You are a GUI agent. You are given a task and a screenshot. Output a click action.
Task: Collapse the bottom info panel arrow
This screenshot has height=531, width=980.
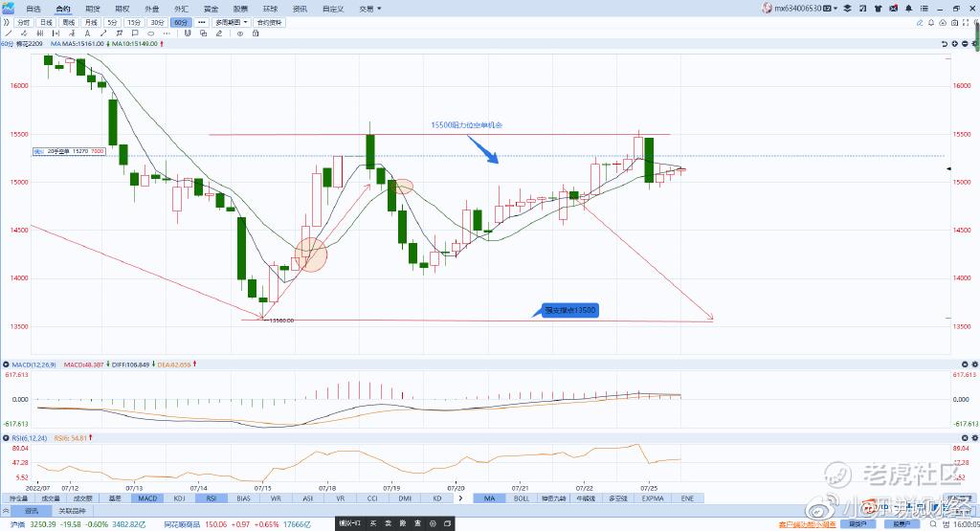pyautogui.click(x=6, y=511)
